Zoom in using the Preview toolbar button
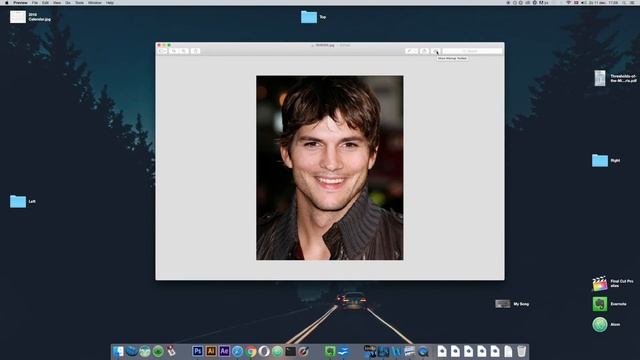The image size is (640, 360). (x=184, y=51)
